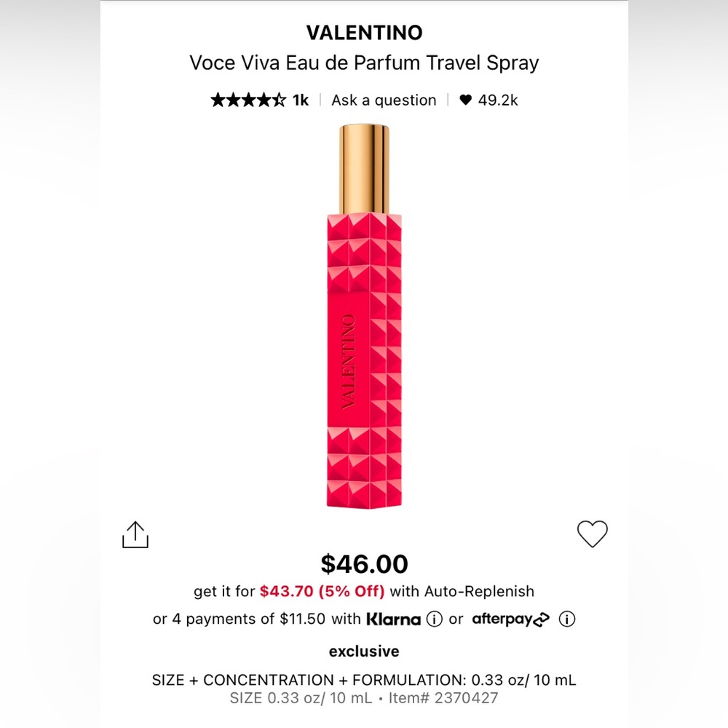
Task: Click the $43.70 (5% Off) price text
Action: pyautogui.click(x=320, y=591)
